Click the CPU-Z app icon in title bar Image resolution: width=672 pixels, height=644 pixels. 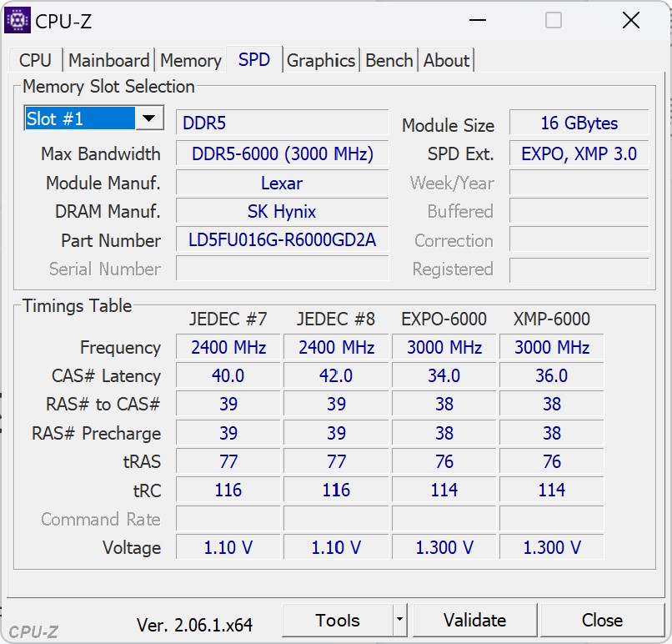tap(17, 20)
